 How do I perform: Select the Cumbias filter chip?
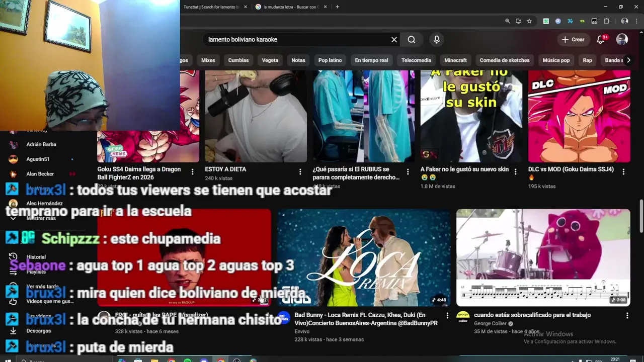click(238, 60)
